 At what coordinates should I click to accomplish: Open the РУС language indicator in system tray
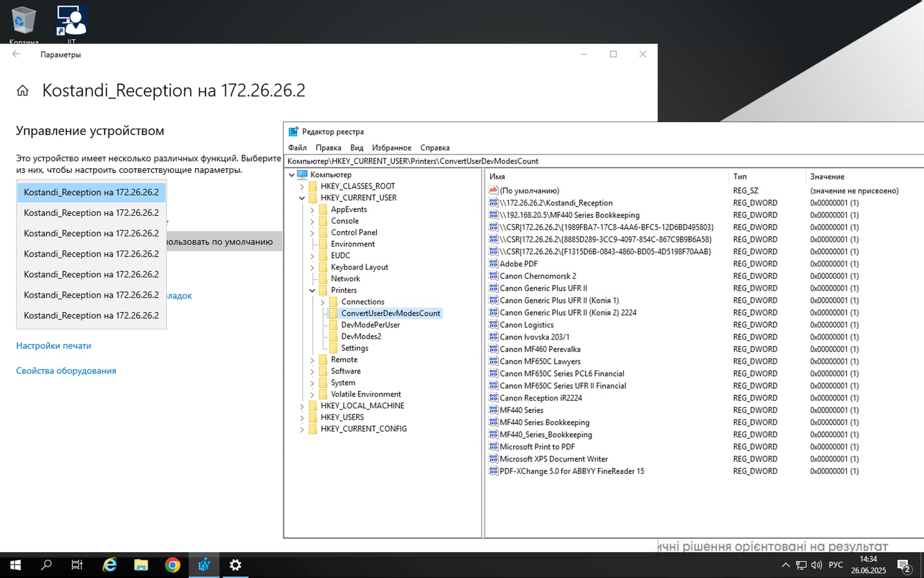pyautogui.click(x=836, y=565)
